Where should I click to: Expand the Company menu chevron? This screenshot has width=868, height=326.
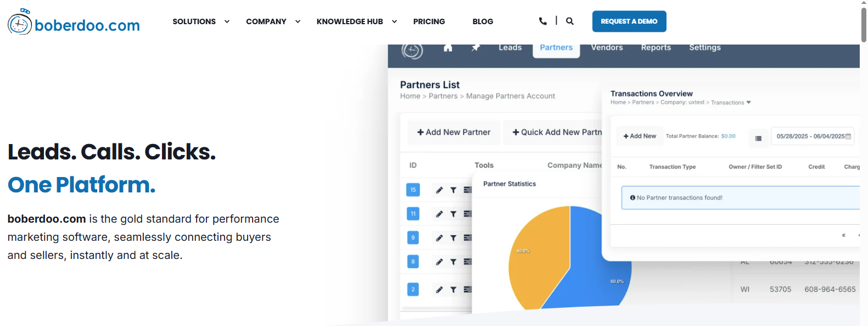tap(298, 21)
